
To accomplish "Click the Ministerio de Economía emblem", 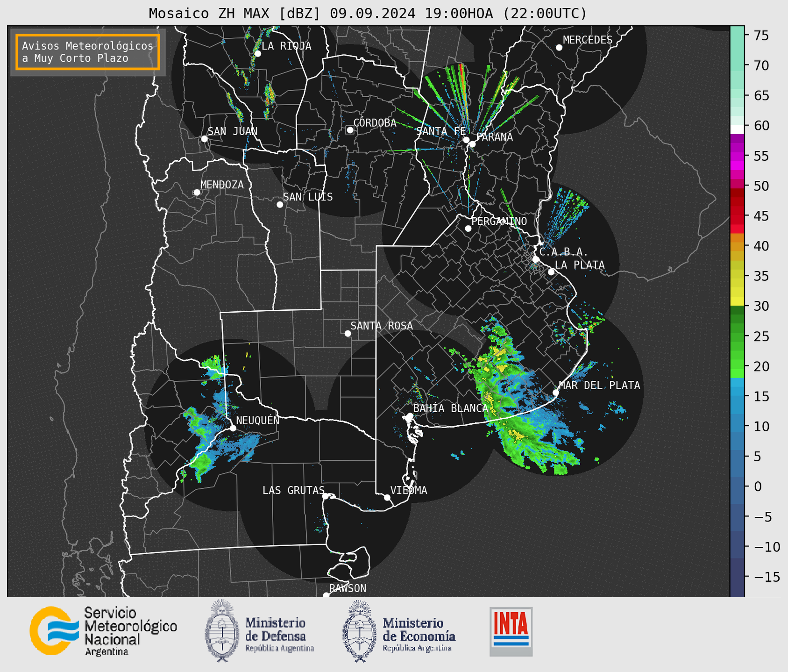I will tap(360, 631).
